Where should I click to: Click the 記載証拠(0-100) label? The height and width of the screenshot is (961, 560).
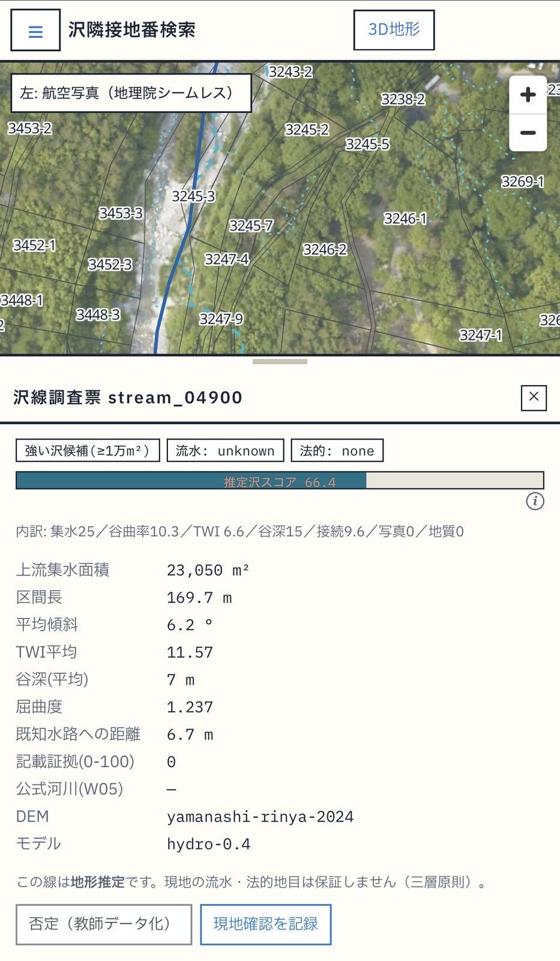pos(75,762)
